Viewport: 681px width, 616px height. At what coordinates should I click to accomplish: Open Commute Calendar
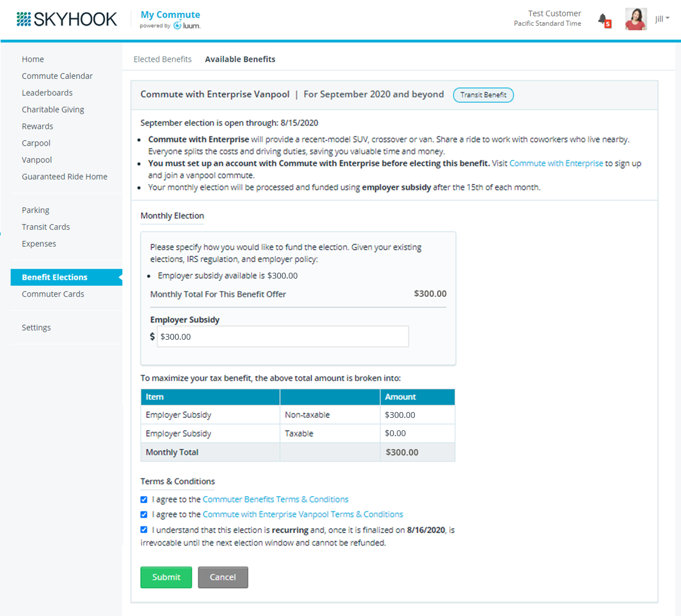click(58, 76)
